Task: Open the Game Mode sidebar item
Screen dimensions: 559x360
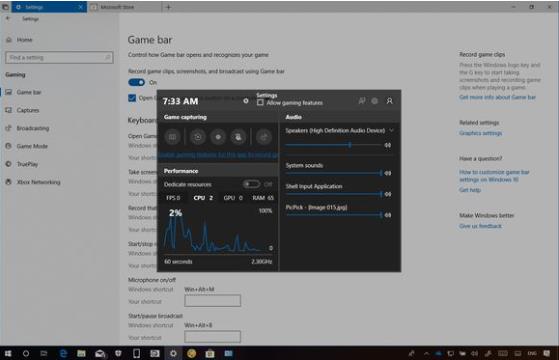Action: [32, 146]
